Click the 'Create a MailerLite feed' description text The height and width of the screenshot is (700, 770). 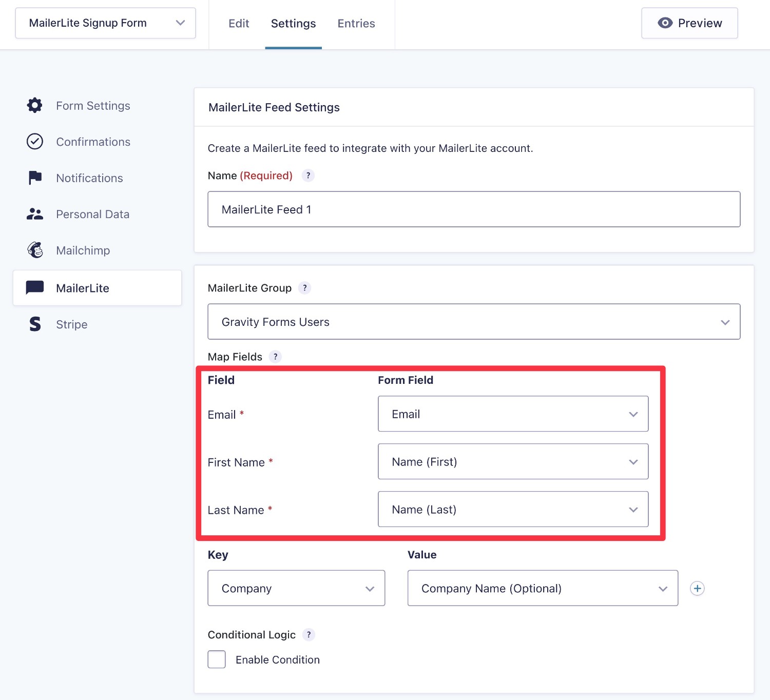pyautogui.click(x=370, y=148)
